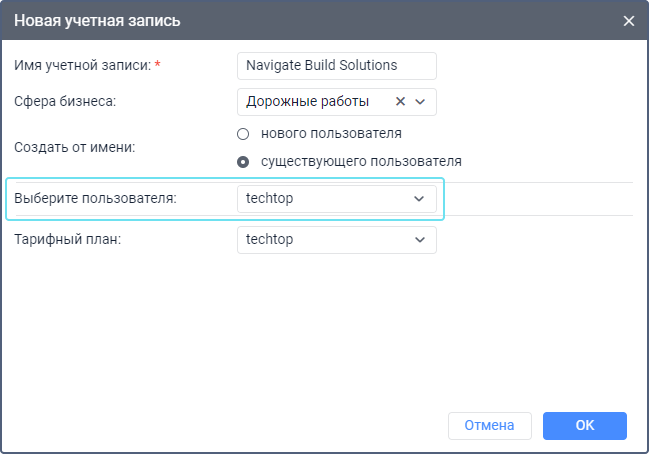This screenshot has width=649, height=454.
Task: Confirm with the OK button
Action: tap(585, 425)
